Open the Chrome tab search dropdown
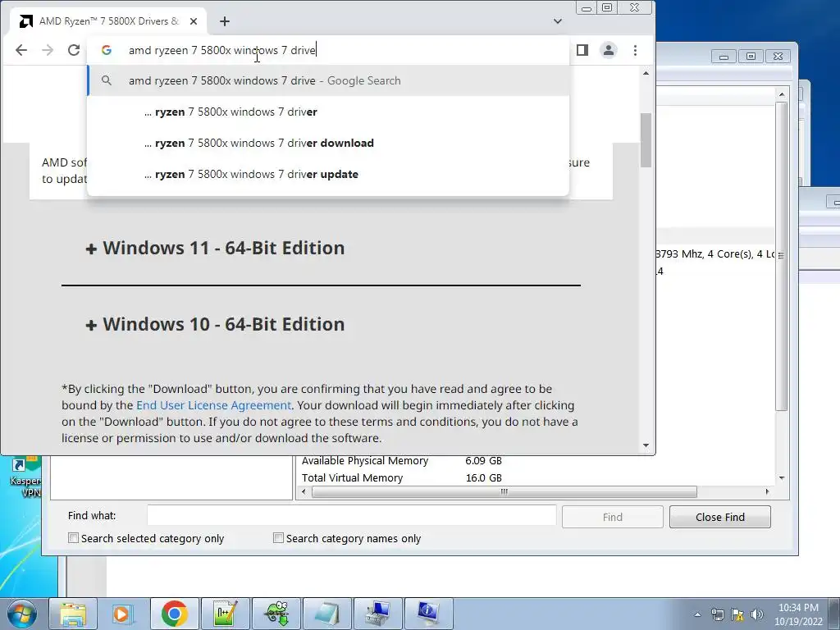840x630 pixels. click(558, 21)
